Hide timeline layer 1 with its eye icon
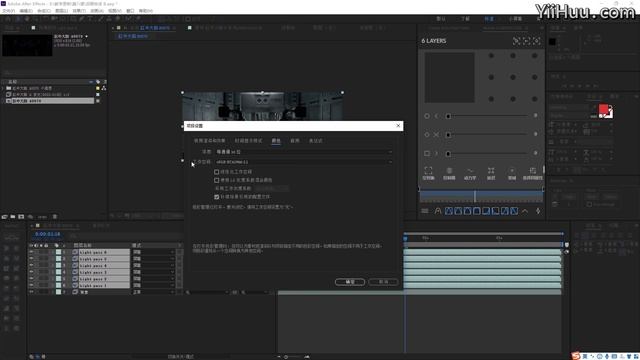 pos(31,252)
